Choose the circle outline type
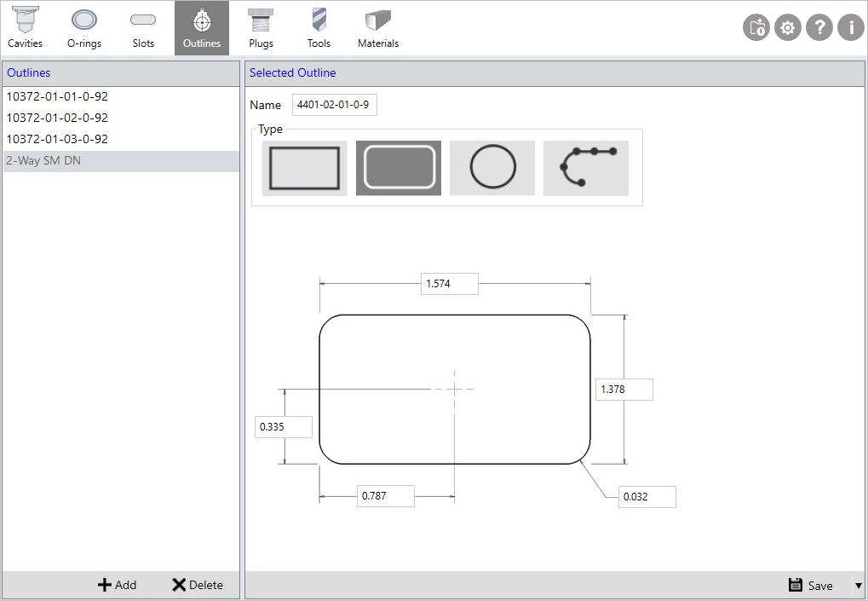Image resolution: width=868 pixels, height=601 pixels. pos(492,168)
